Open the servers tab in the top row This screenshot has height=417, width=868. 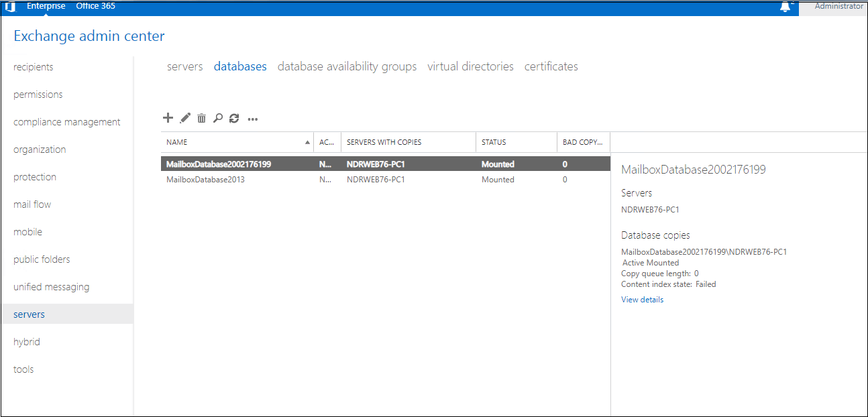pos(185,66)
